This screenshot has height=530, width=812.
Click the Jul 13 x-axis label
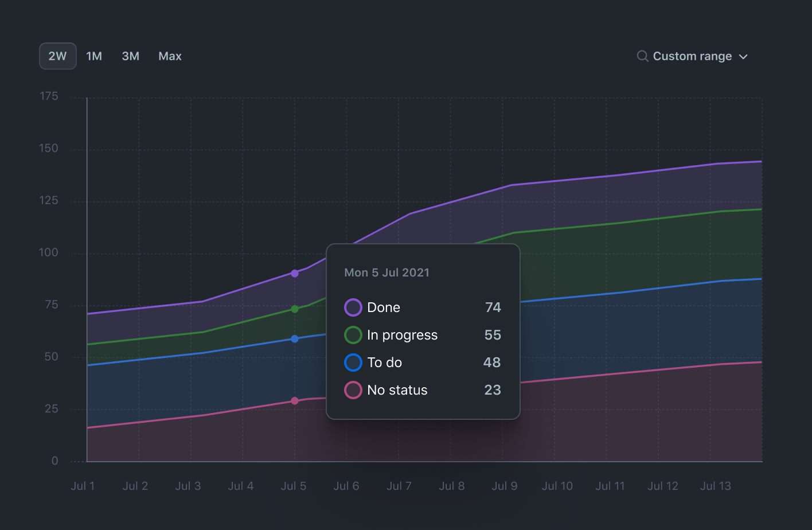click(715, 486)
